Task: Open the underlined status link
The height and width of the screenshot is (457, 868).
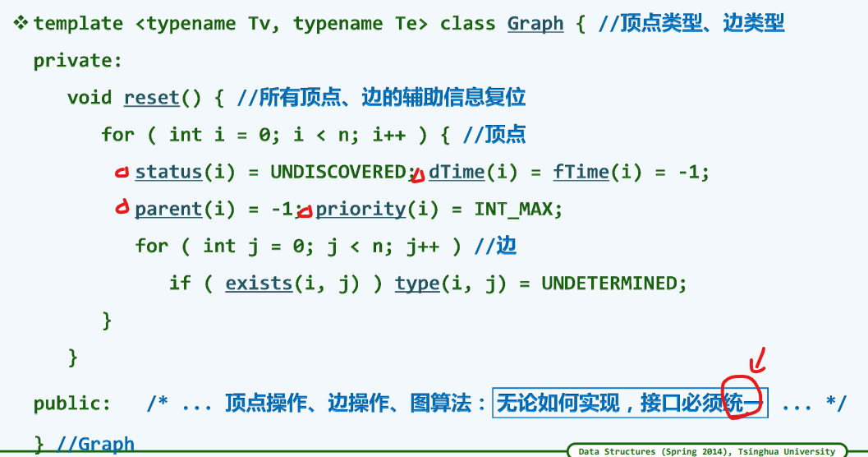Action: (x=168, y=172)
